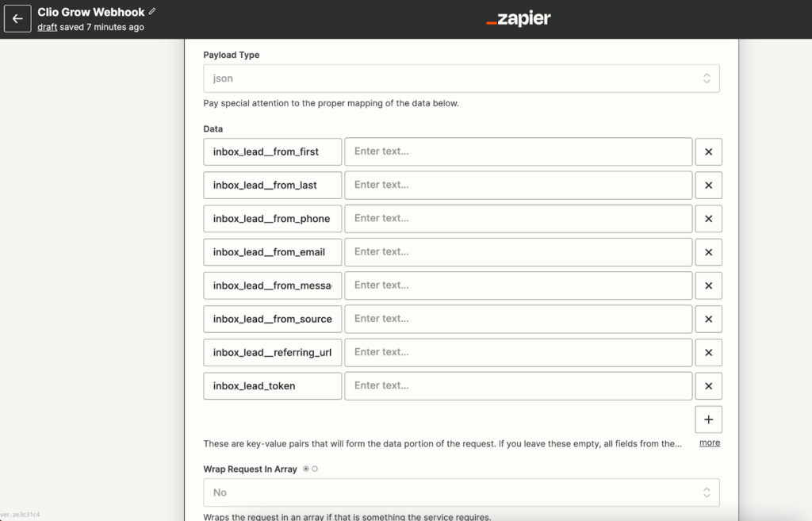The image size is (812, 521).
Task: Expand the description with more link
Action: 709,442
